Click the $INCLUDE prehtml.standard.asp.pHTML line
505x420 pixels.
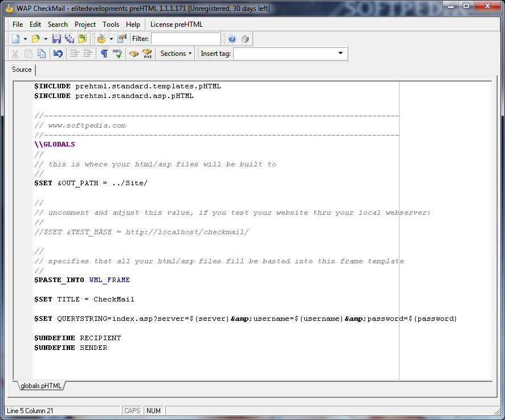113,96
